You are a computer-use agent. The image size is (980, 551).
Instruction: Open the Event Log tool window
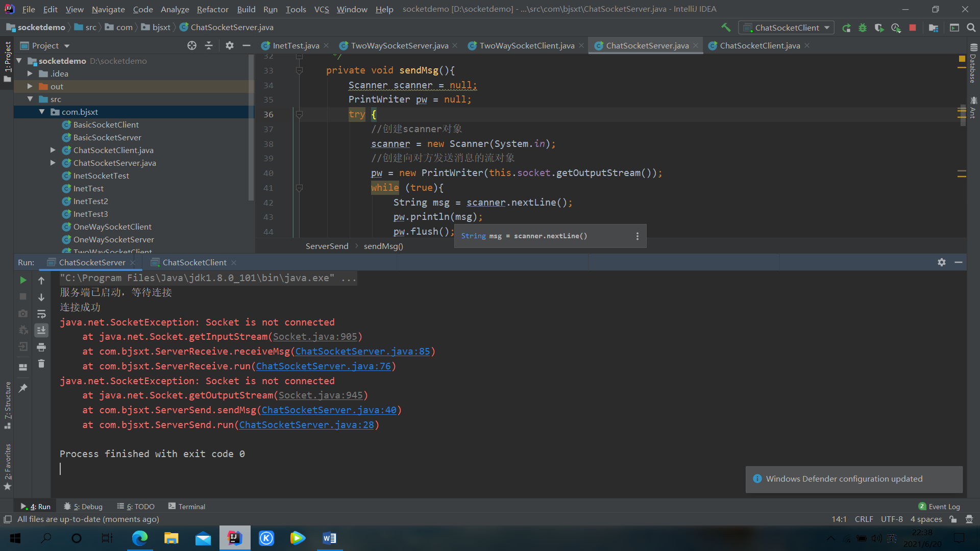coord(939,507)
